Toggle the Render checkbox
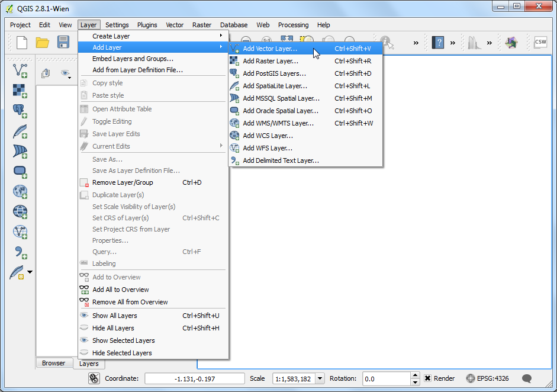 pyautogui.click(x=428, y=378)
